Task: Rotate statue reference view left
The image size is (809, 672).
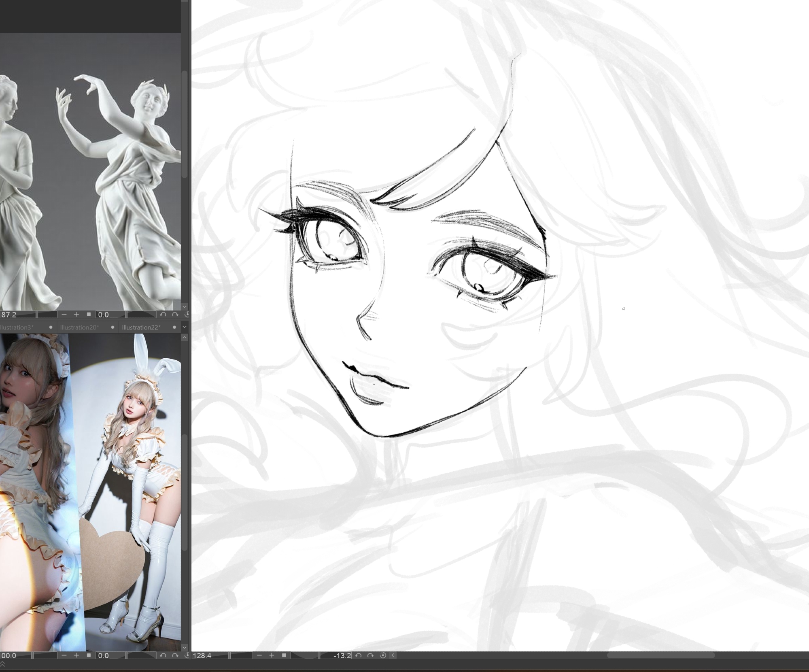Action: (163, 315)
